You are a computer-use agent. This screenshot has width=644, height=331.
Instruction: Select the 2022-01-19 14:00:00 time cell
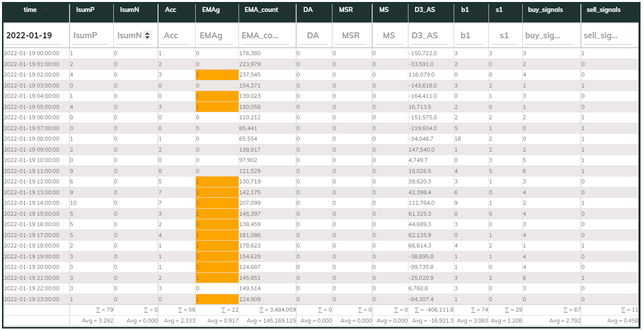pyautogui.click(x=36, y=203)
